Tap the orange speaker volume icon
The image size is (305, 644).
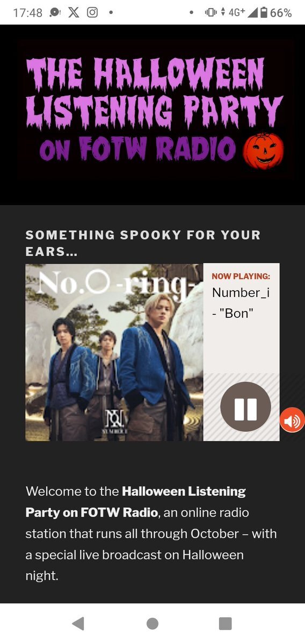292,420
